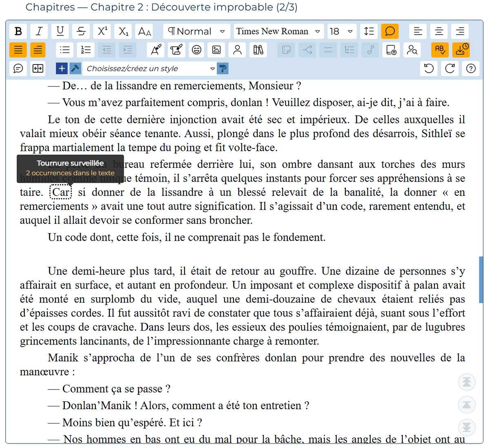This screenshot has width=490, height=448.
Task: Apply superscript to text
Action: pos(102,31)
